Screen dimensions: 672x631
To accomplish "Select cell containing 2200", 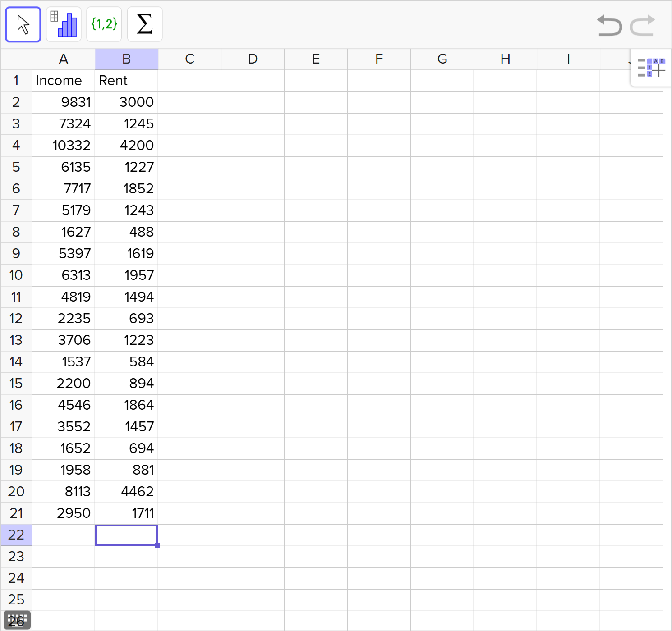I will coord(64,384).
